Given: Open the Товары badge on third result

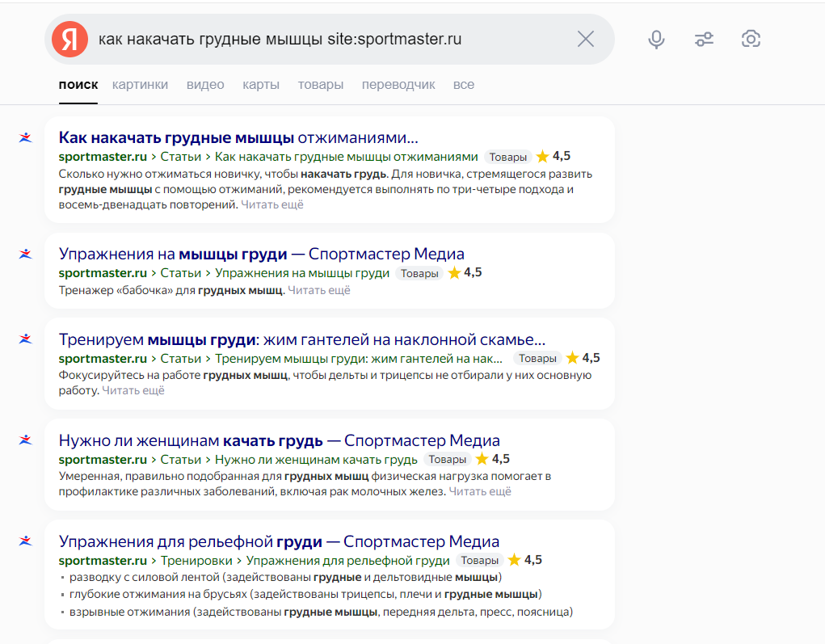Looking at the screenshot, I should pyautogui.click(x=537, y=357).
